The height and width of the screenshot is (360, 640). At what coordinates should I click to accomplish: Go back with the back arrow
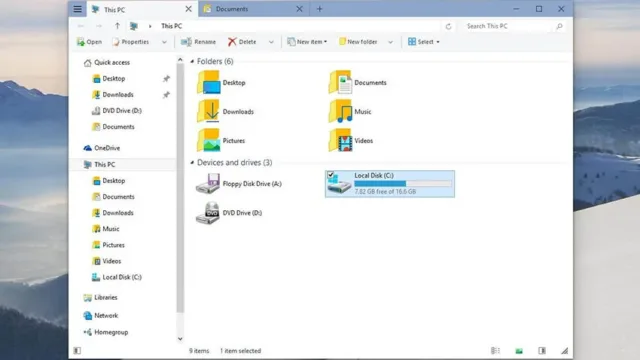point(81,26)
